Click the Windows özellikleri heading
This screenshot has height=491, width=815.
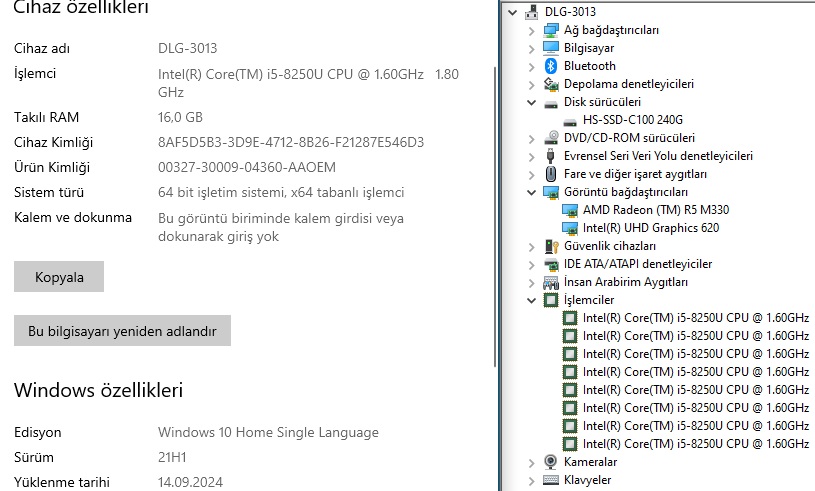coord(98,390)
